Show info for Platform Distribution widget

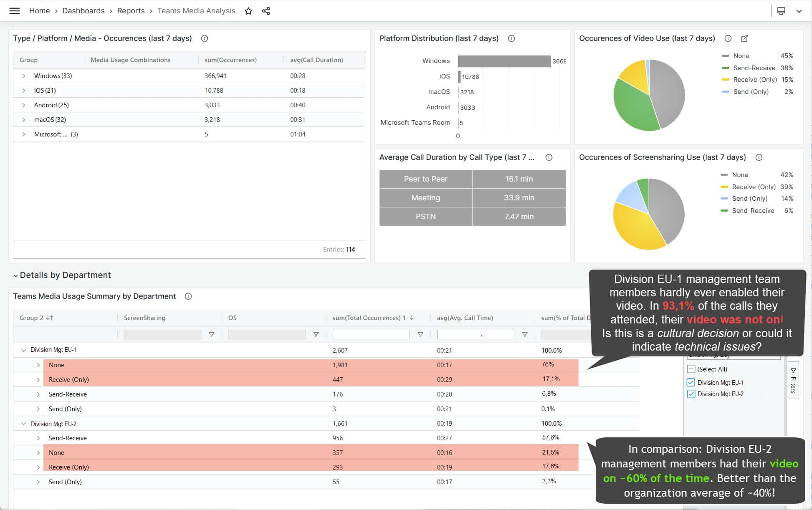(x=511, y=38)
